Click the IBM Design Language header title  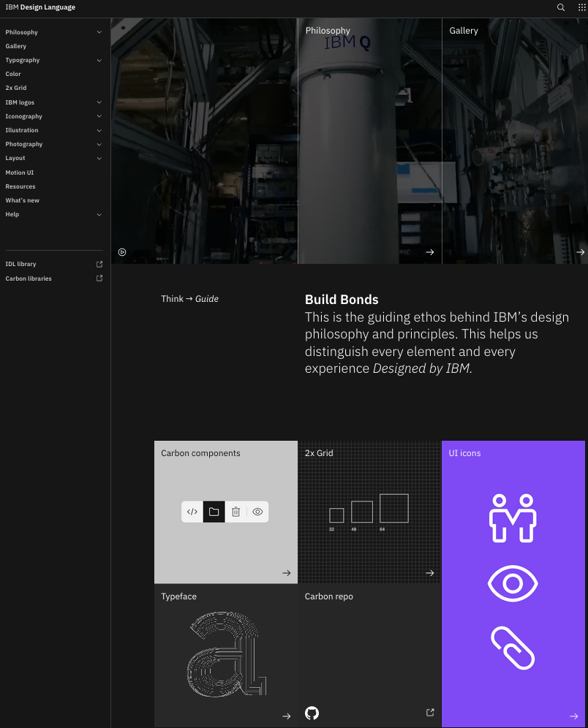point(40,7)
